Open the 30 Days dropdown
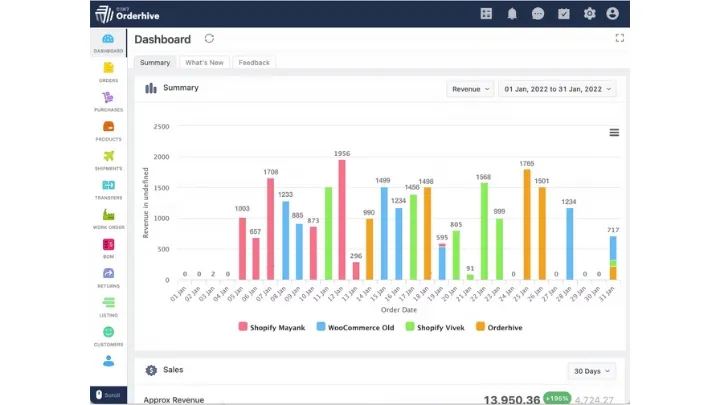 pos(591,371)
